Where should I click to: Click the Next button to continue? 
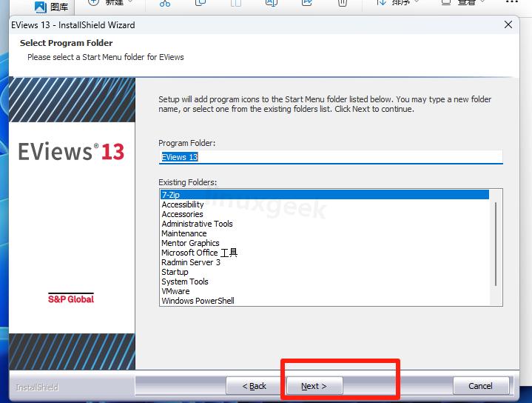(x=314, y=386)
